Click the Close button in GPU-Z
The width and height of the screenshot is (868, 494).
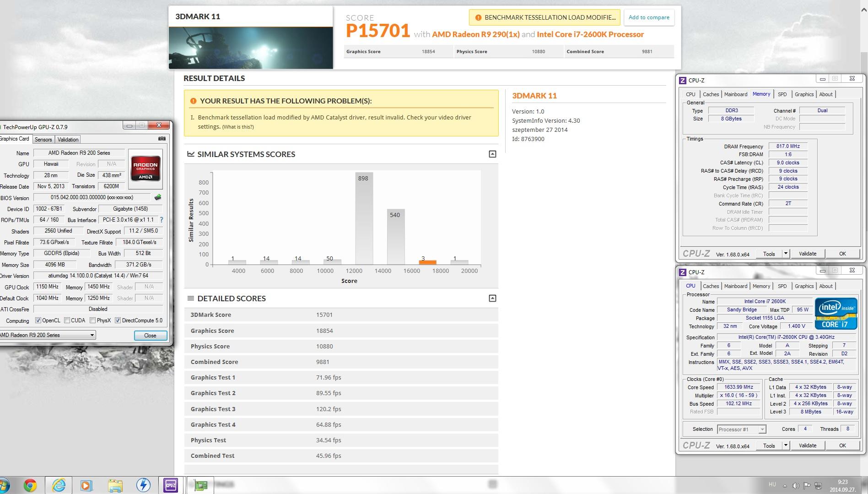[x=150, y=336]
